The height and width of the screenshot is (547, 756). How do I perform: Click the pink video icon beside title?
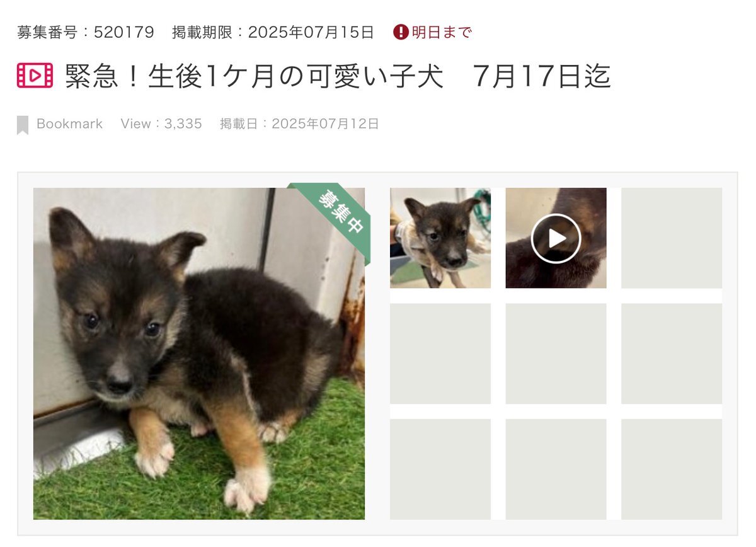click(x=35, y=76)
